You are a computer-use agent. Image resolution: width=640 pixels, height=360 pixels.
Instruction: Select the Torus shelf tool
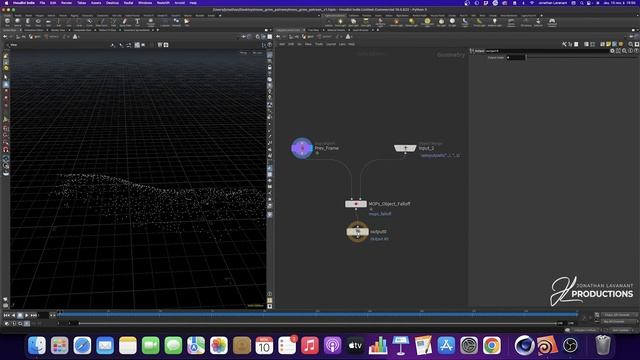point(38,22)
